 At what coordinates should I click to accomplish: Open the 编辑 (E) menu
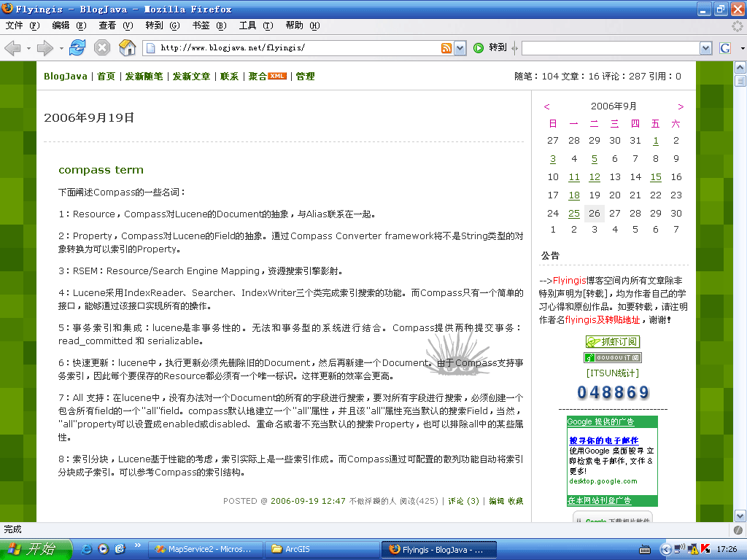[x=69, y=26]
